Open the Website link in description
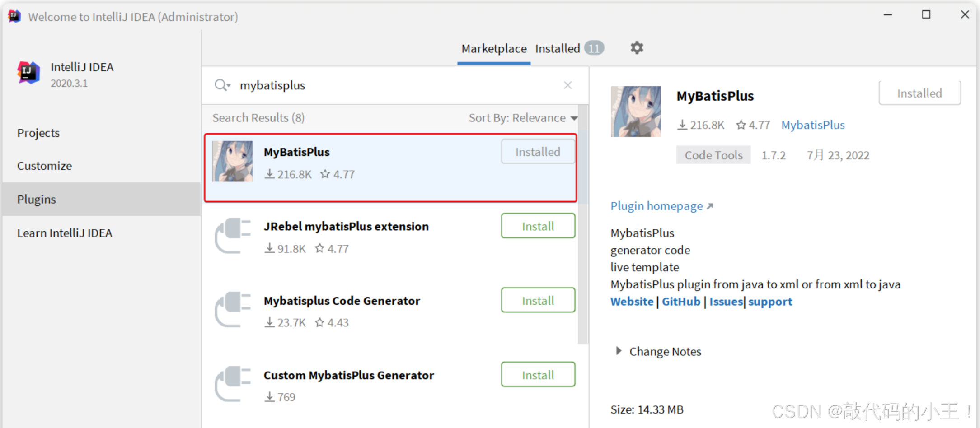980x428 pixels. [632, 302]
